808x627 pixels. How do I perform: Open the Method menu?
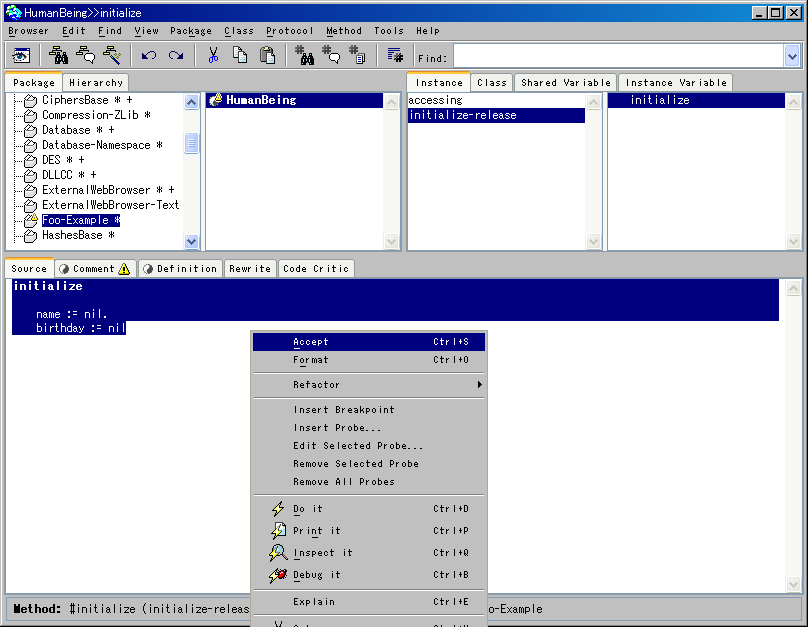coord(344,31)
